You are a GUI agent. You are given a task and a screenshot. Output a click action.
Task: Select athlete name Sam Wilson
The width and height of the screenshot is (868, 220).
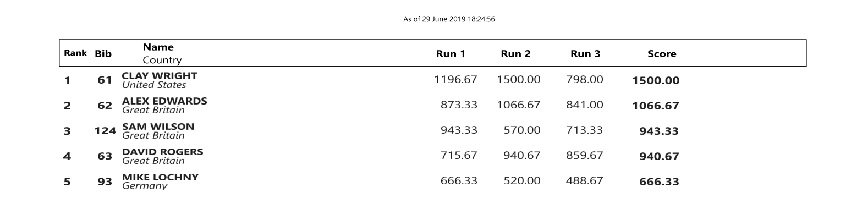[158, 127]
